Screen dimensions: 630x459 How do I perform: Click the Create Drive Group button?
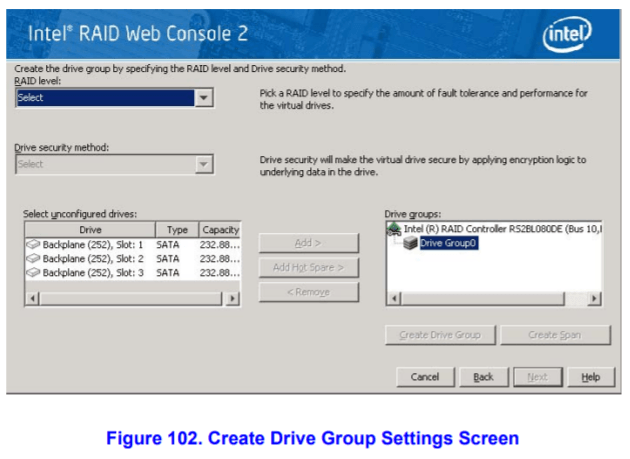[440, 335]
